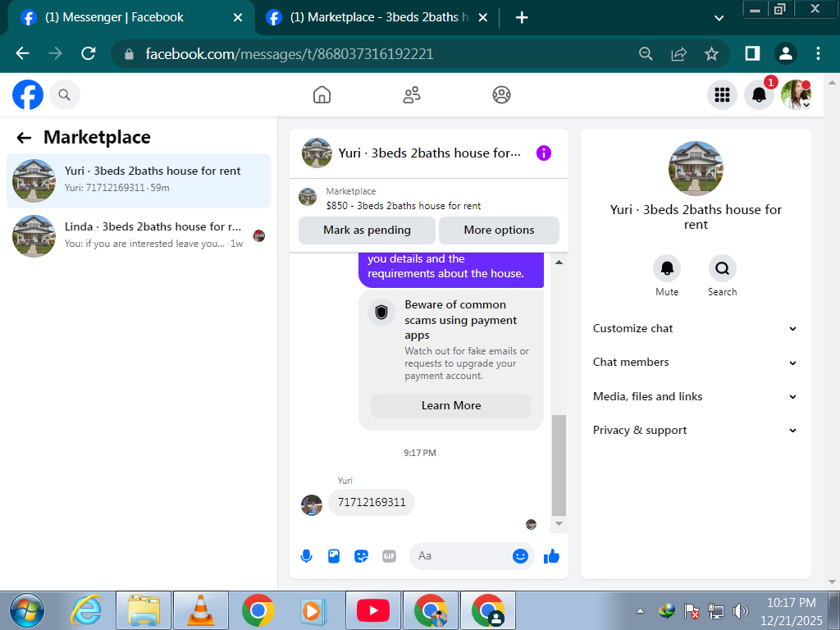Image resolution: width=840 pixels, height=630 pixels.
Task: Click the chat scroll up arrow
Action: click(x=559, y=262)
